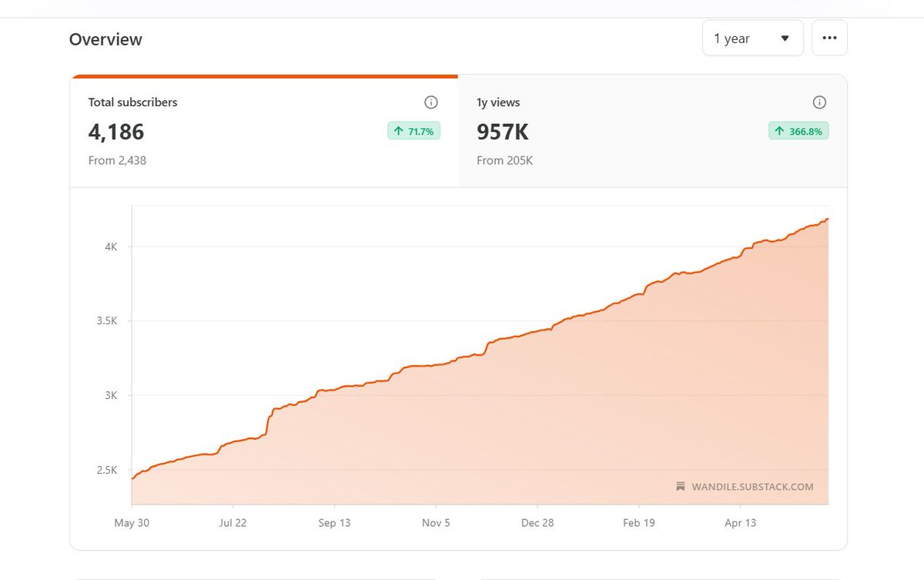Click the 71.7% growth badge
Viewport: 924px width, 580px height.
(x=413, y=131)
